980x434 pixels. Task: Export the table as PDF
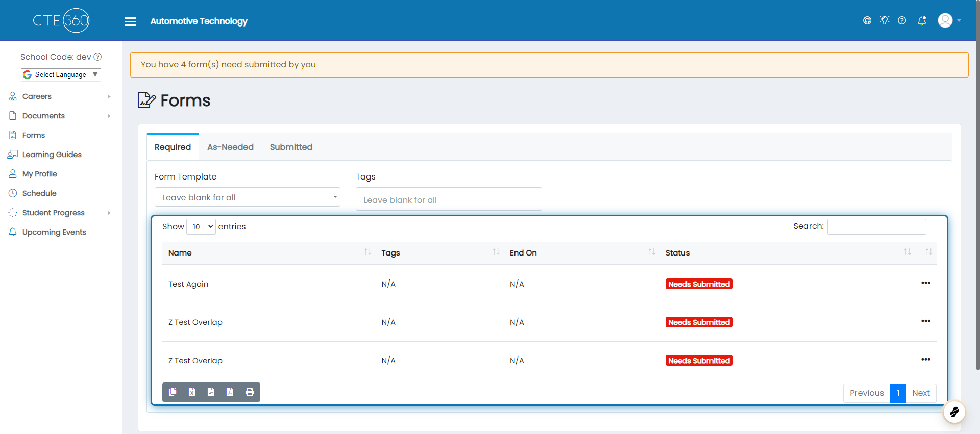pyautogui.click(x=230, y=392)
